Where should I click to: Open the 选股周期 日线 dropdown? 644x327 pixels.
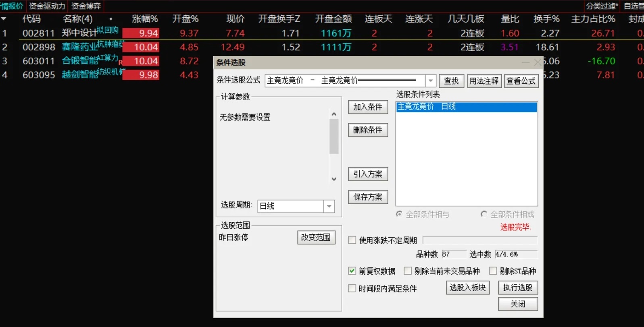pyautogui.click(x=329, y=206)
